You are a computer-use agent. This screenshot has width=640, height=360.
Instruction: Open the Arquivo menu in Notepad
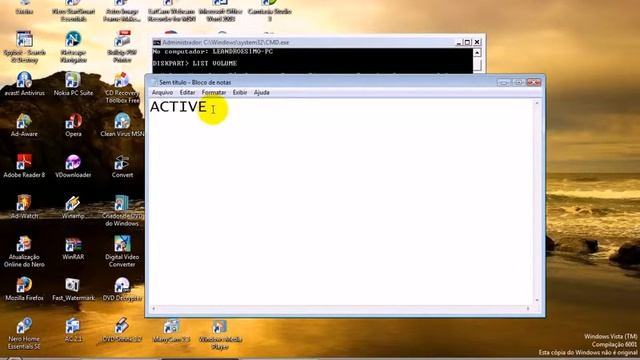162,93
